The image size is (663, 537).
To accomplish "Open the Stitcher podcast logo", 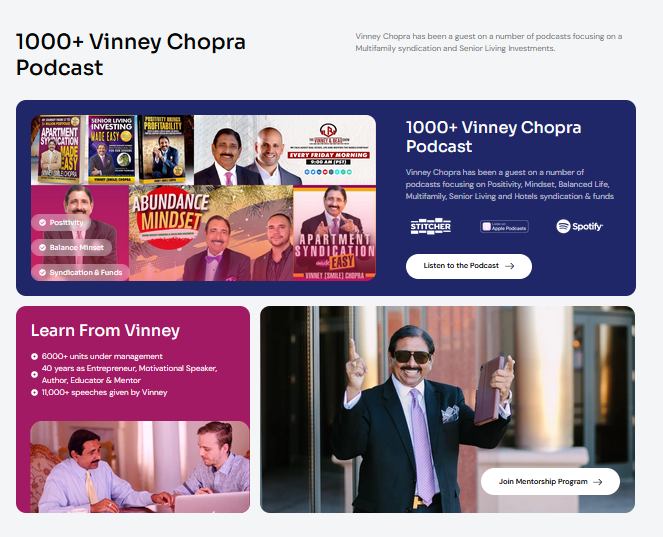I will click(430, 226).
